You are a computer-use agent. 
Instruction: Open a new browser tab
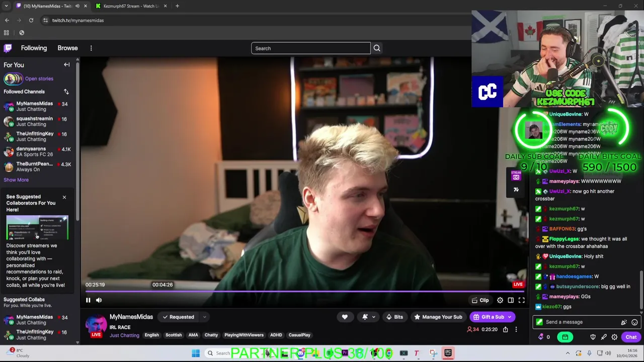point(177,6)
